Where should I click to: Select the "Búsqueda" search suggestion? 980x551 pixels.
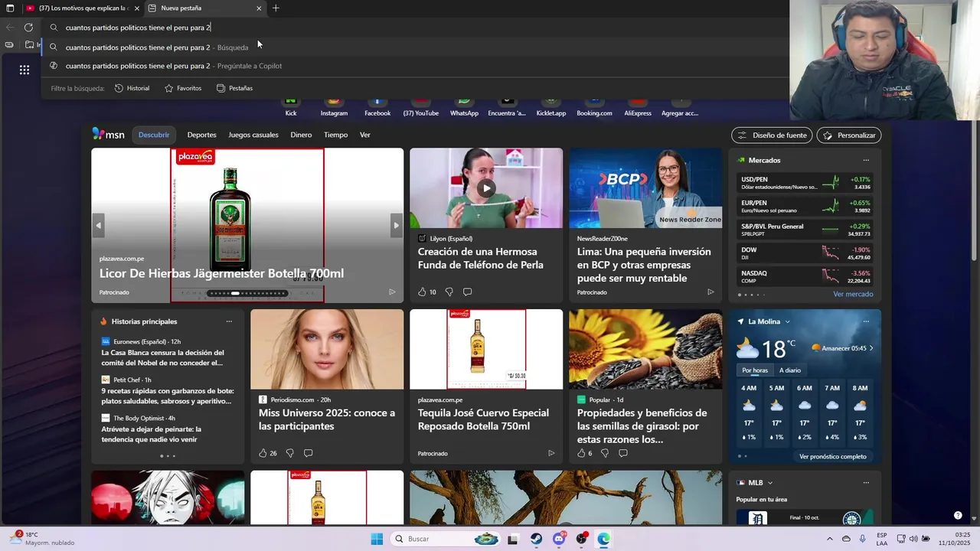[413, 47]
